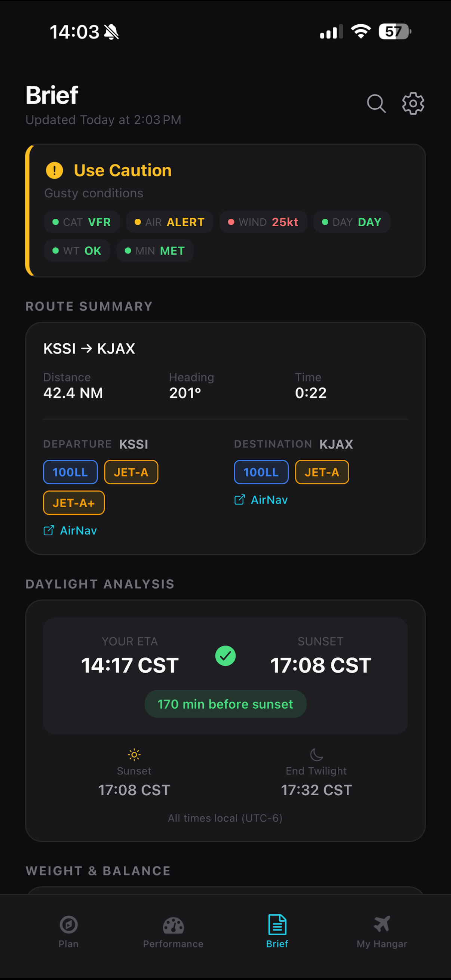Image resolution: width=451 pixels, height=980 pixels.
Task: Tap the MIN MET status chip
Action: [155, 251]
